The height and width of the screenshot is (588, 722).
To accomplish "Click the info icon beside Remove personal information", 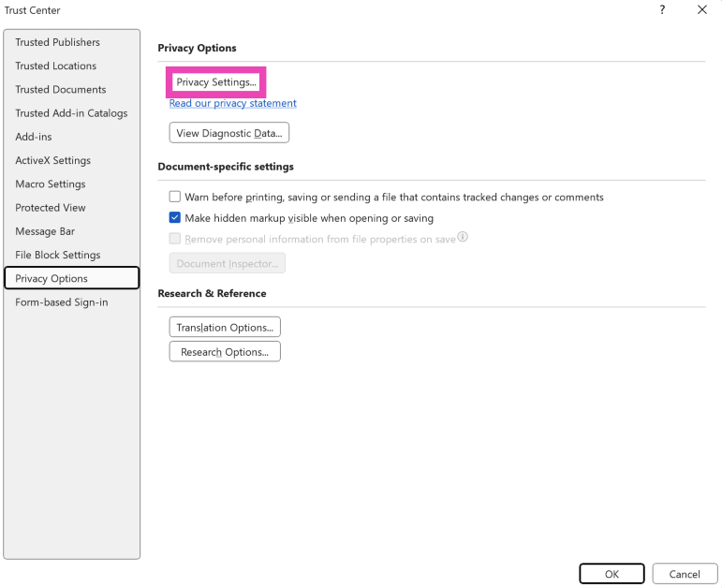I will [463, 238].
